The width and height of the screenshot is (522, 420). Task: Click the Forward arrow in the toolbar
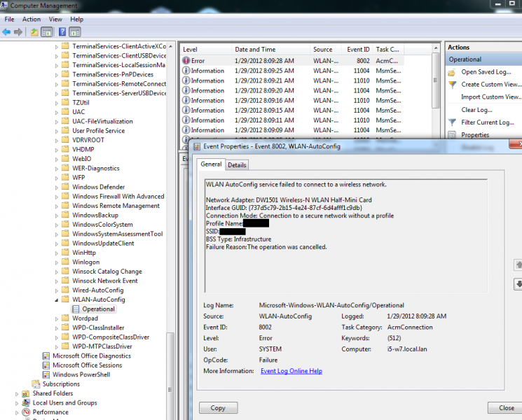18,32
